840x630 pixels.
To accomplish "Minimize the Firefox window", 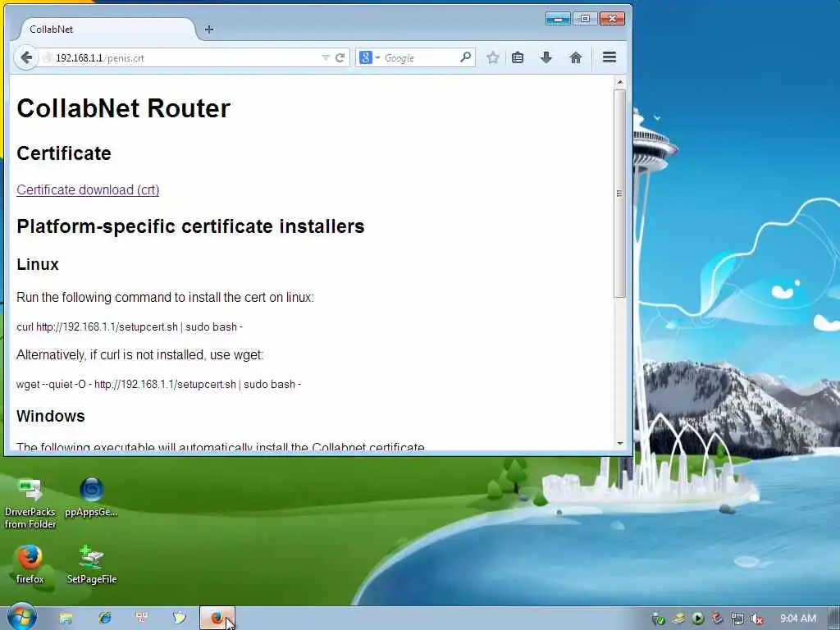I will click(x=558, y=19).
